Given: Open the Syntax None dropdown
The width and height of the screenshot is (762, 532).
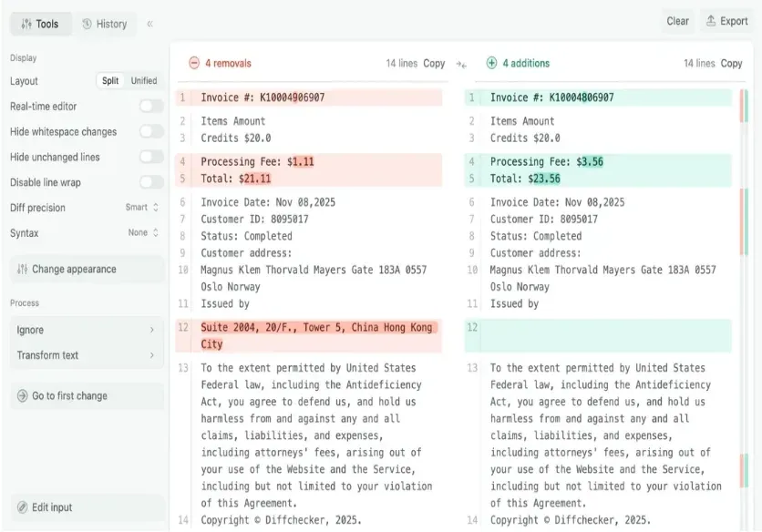Looking at the screenshot, I should (143, 232).
